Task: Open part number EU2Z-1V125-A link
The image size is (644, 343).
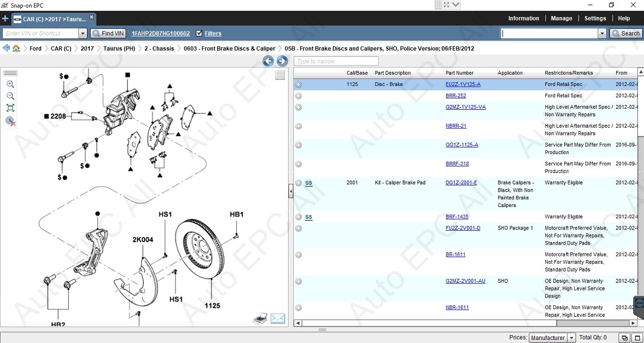Action: coord(463,84)
